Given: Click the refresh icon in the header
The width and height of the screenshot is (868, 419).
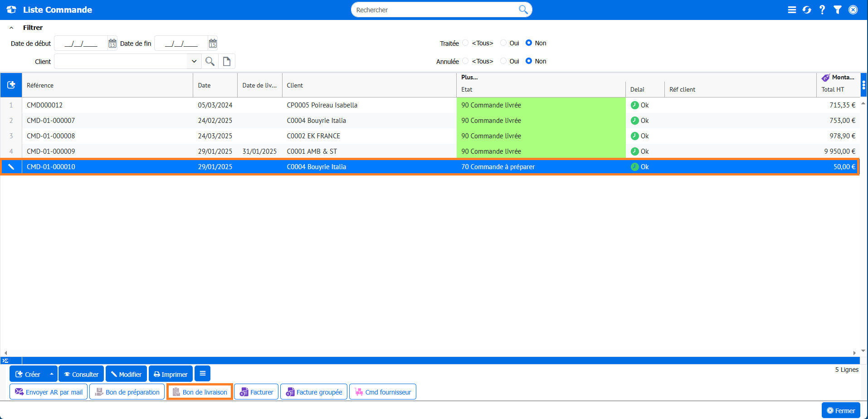Looking at the screenshot, I should point(807,10).
